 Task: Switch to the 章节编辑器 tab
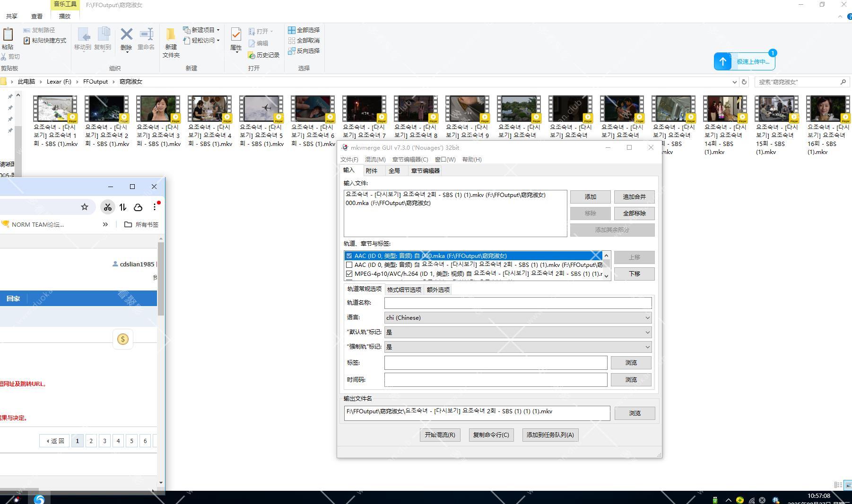(425, 171)
